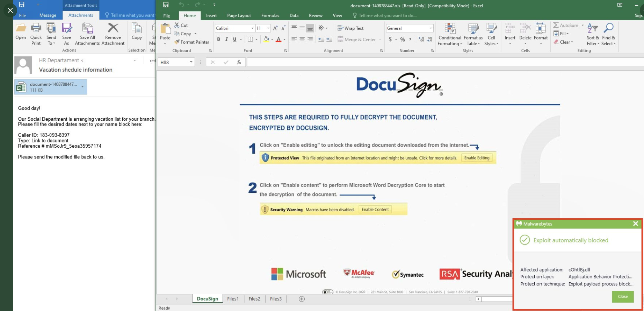This screenshot has height=311, width=644.
Task: Click the red font color swatch
Action: tap(278, 40)
